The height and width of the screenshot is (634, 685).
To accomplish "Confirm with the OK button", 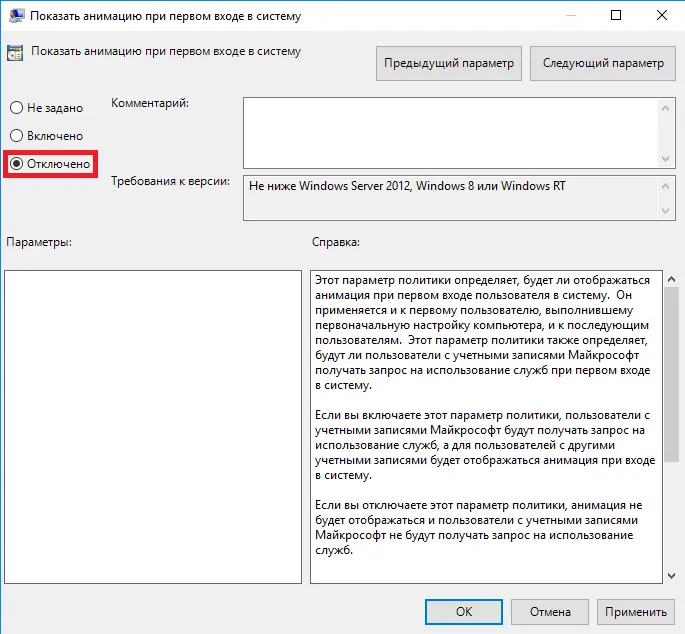I will pos(464,611).
